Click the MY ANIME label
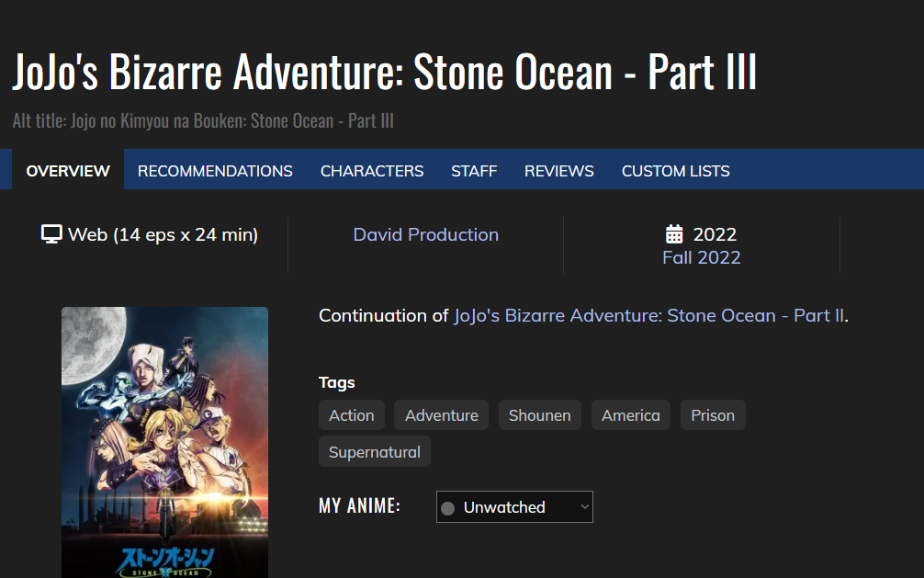Image resolution: width=924 pixels, height=578 pixels. point(359,506)
